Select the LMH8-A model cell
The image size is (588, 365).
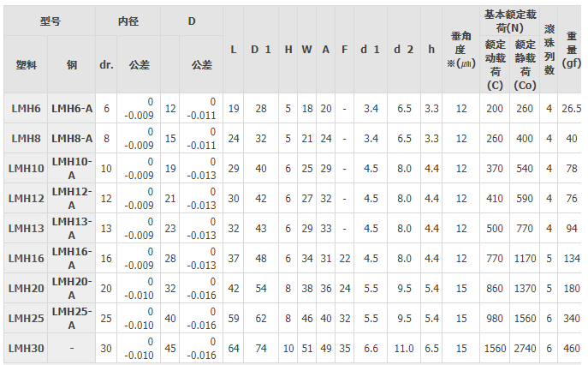pos(72,139)
